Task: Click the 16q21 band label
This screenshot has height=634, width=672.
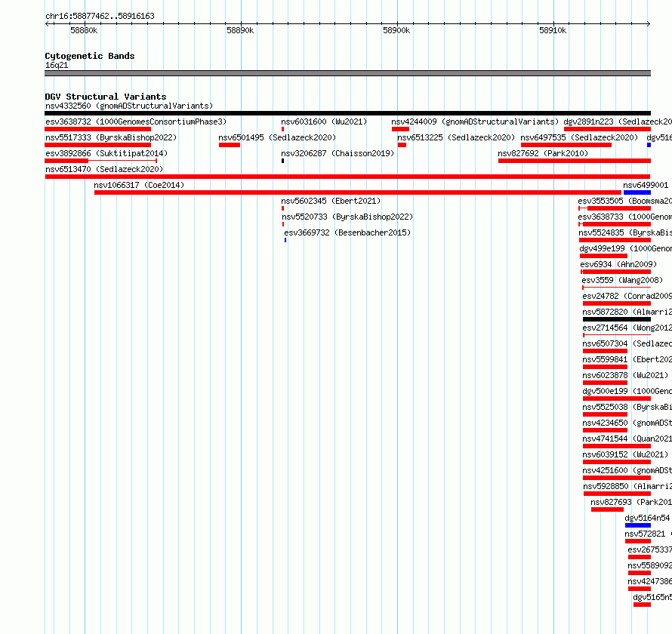Action: 57,65
